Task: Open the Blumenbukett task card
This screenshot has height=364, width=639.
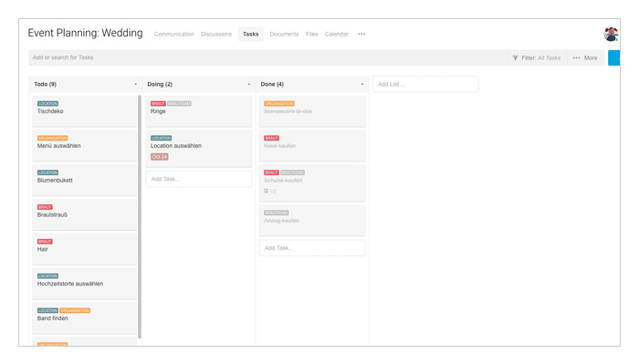Action: [x=85, y=180]
